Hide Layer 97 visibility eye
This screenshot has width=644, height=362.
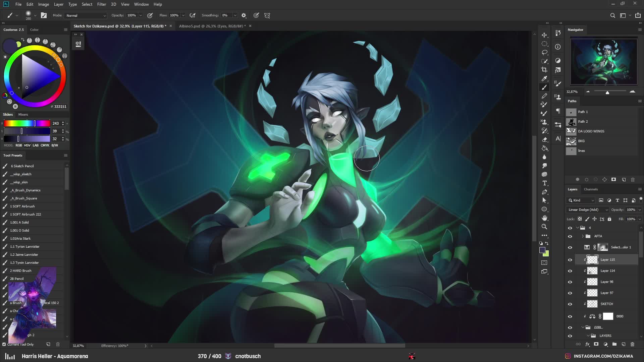point(570,293)
